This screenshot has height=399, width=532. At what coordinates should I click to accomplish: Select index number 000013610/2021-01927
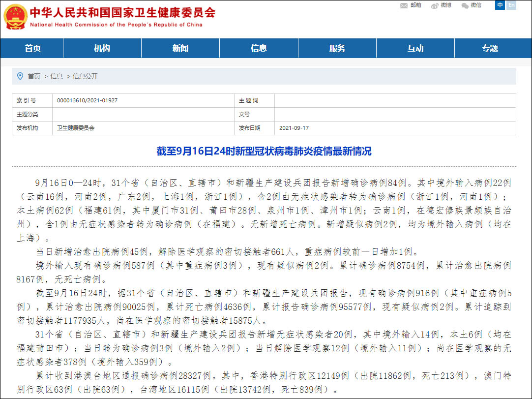(87, 100)
